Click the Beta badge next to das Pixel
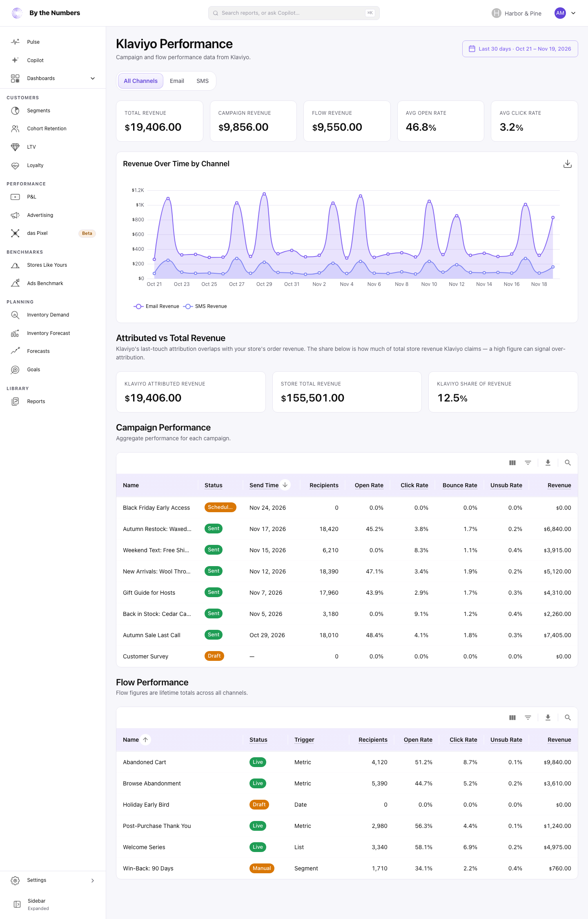588x919 pixels. pos(87,234)
